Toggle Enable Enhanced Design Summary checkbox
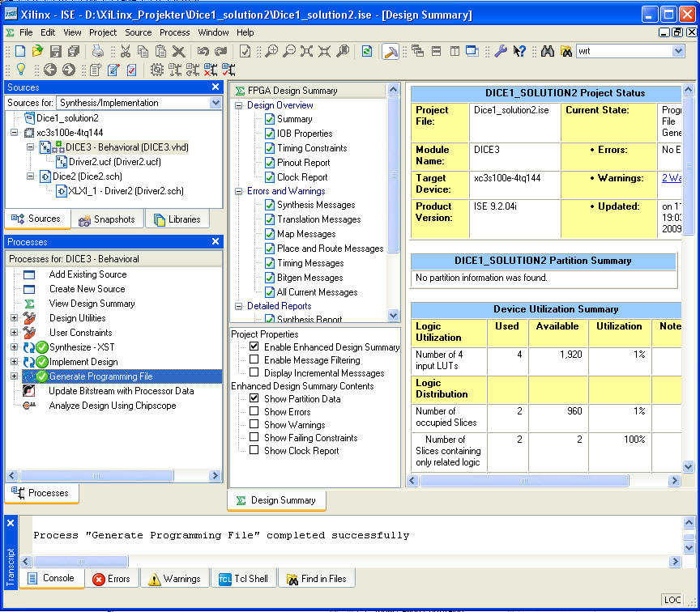Image resolution: width=700 pixels, height=612 pixels. pos(254,346)
